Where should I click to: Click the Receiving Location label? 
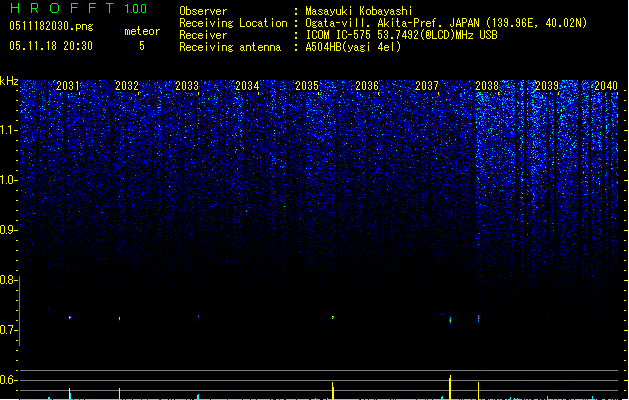coord(233,23)
